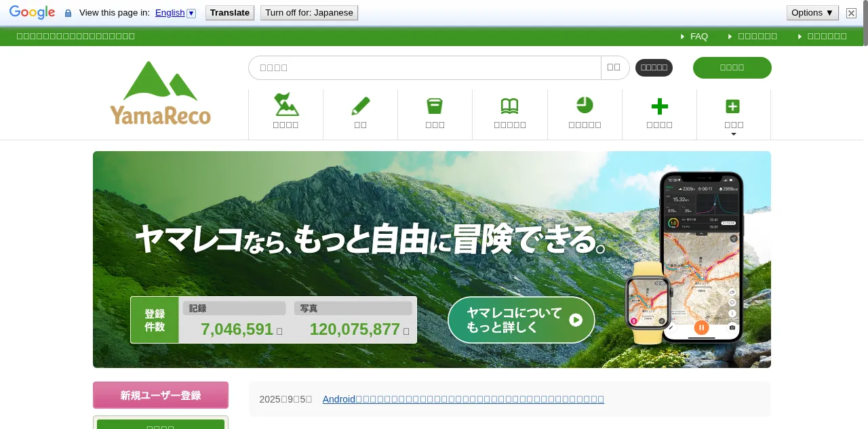Focus the site search input field
The image size is (868, 429).
pos(425,68)
